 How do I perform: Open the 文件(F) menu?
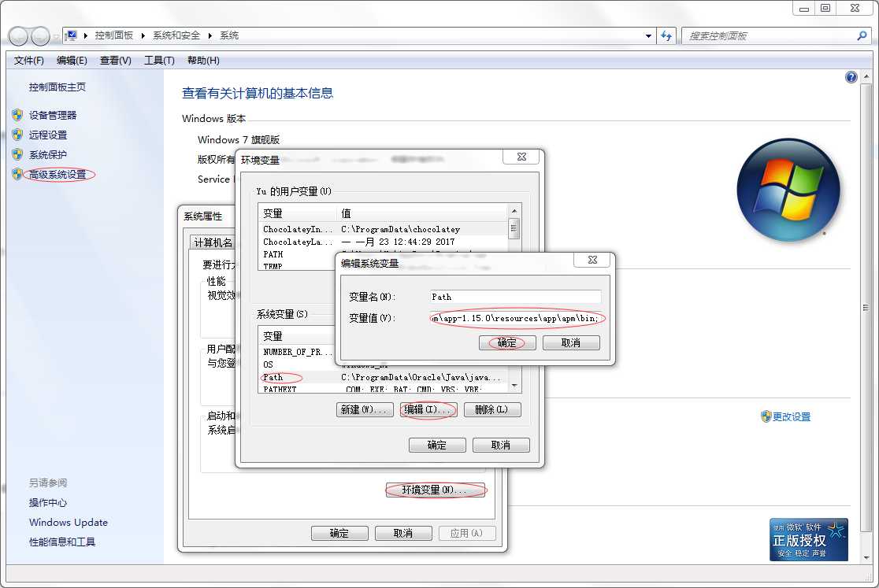28,60
